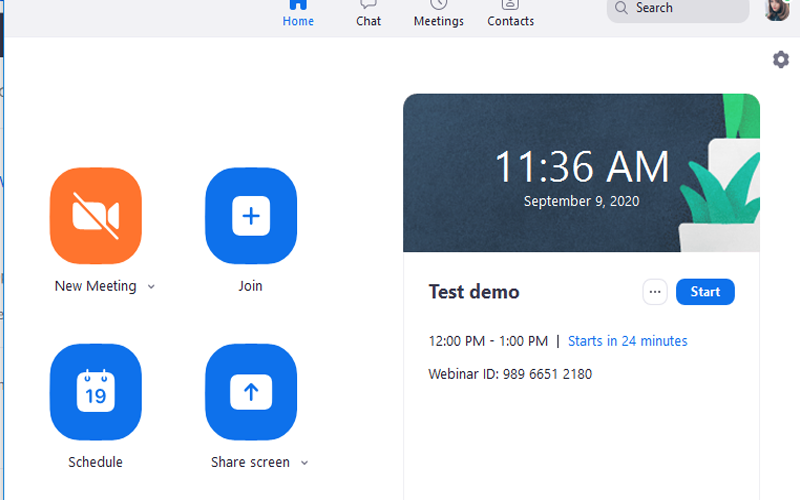Click the Share screen arrow icon
The width and height of the screenshot is (800, 500).
(x=251, y=392)
